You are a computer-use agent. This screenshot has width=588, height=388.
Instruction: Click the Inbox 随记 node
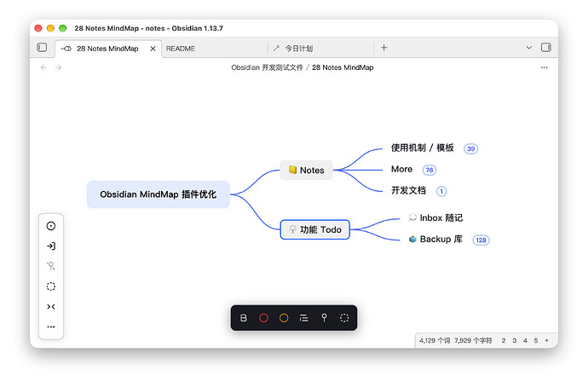[435, 217]
